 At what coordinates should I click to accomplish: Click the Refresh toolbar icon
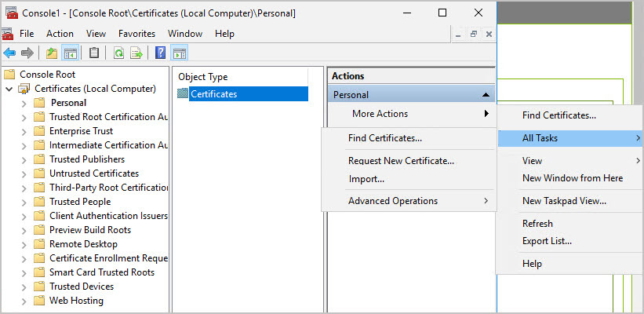click(x=118, y=53)
